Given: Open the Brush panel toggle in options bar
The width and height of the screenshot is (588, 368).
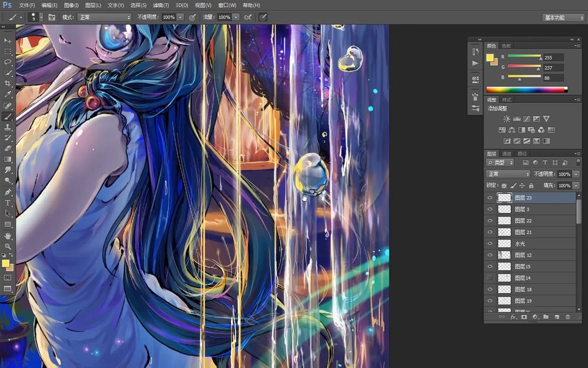Looking at the screenshot, I should pos(51,17).
